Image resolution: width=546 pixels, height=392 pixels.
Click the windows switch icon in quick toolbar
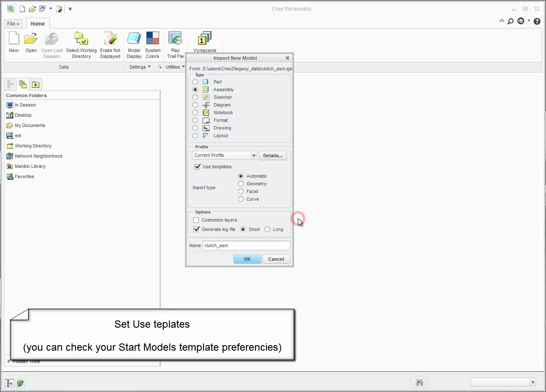coord(42,9)
